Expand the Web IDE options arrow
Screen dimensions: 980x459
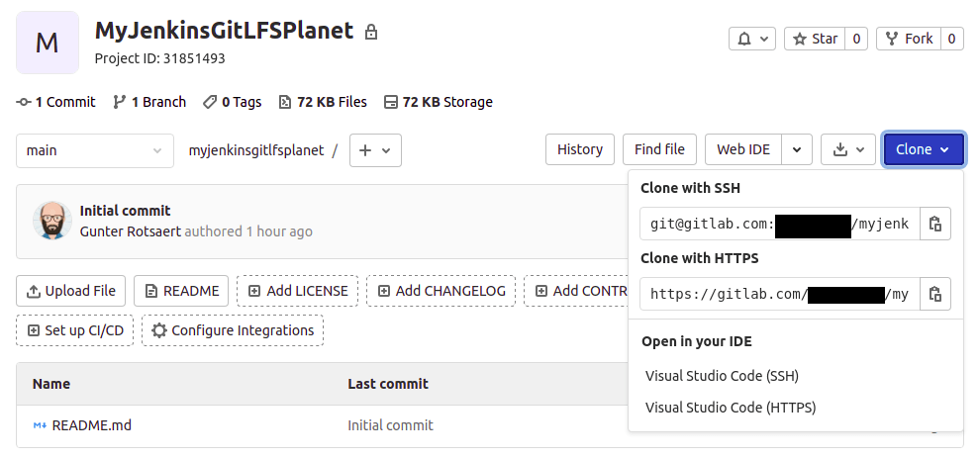coord(797,149)
